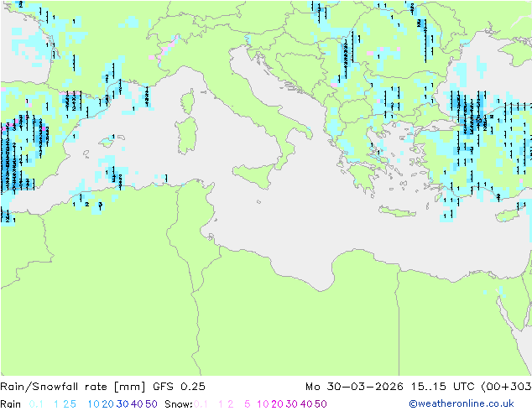Select the Snow legend value 30
This screenshot has height=411, width=532.
point(292,404)
